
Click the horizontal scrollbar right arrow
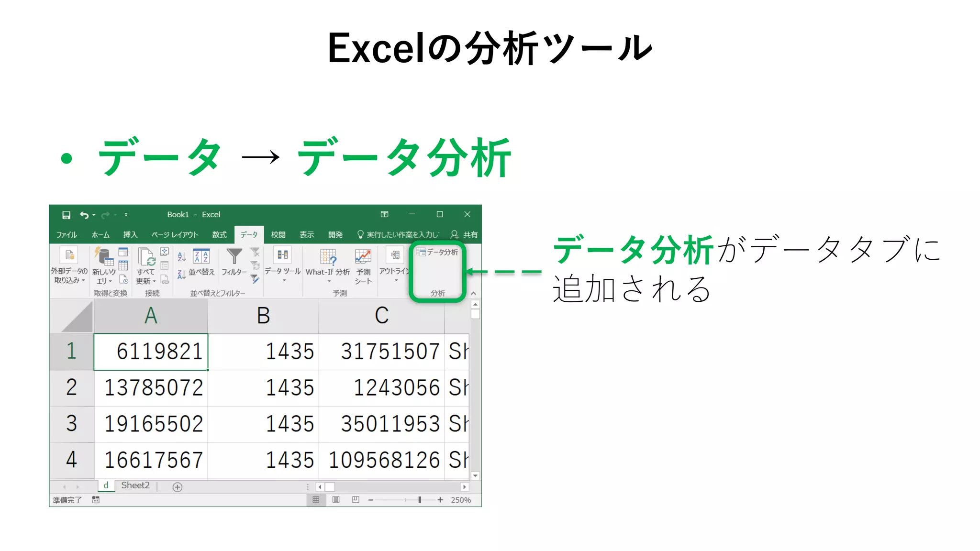[464, 487]
